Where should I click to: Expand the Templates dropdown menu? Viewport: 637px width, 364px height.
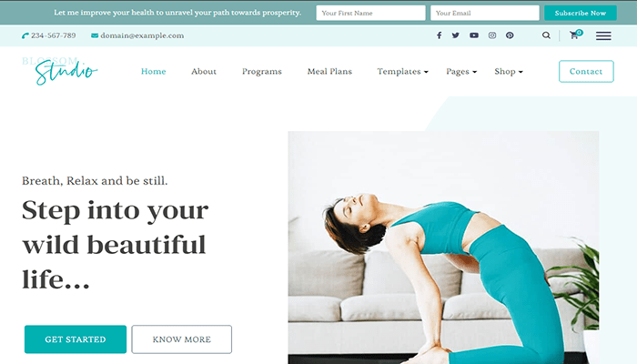[402, 72]
